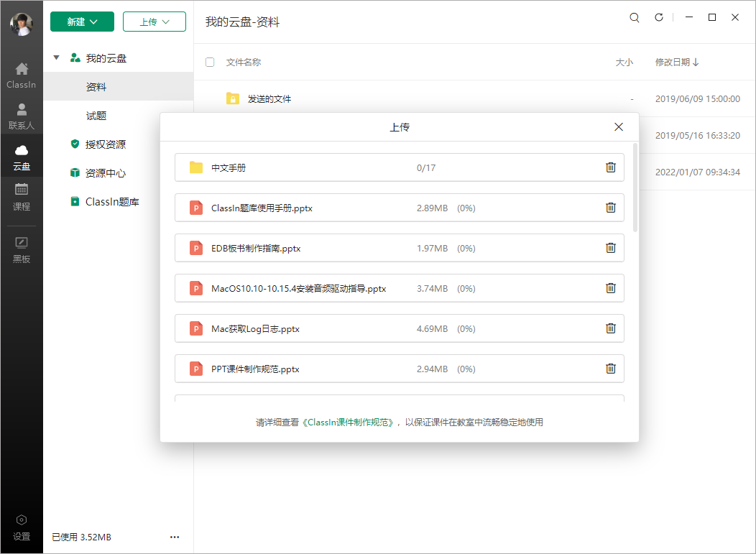Open the 新建 dropdown button
The width and height of the screenshot is (756, 554).
82,22
